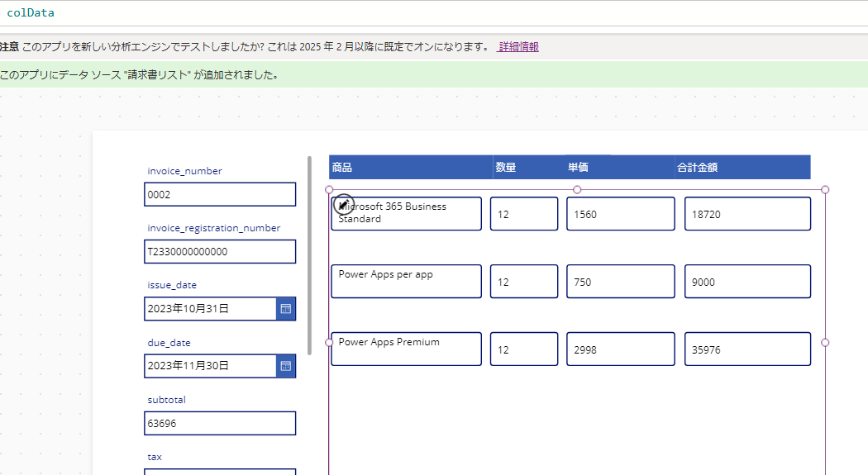Click the colData formula bar text
Image resolution: width=868 pixels, height=475 pixels.
[31, 12]
